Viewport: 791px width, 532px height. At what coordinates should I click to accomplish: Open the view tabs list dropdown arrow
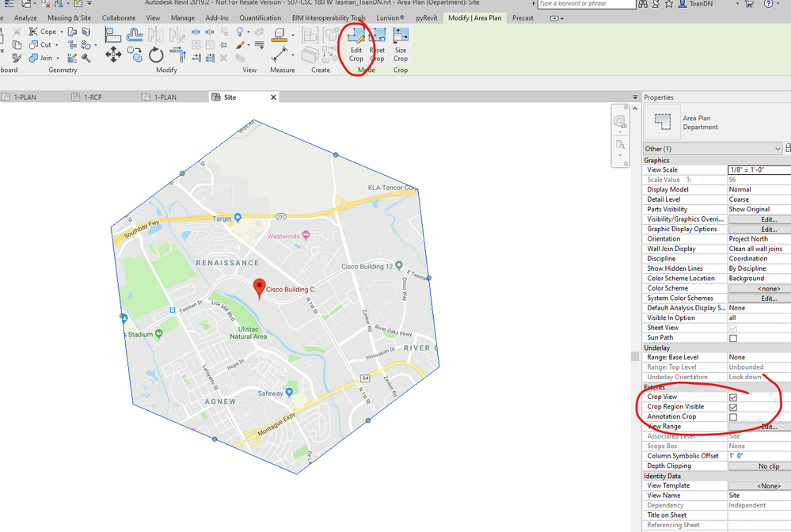click(x=635, y=97)
